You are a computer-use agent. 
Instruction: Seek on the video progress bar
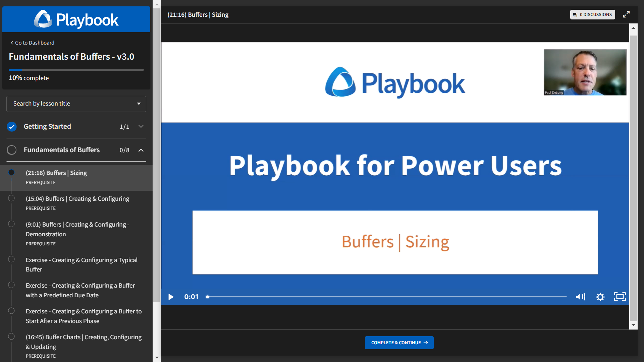click(x=387, y=297)
